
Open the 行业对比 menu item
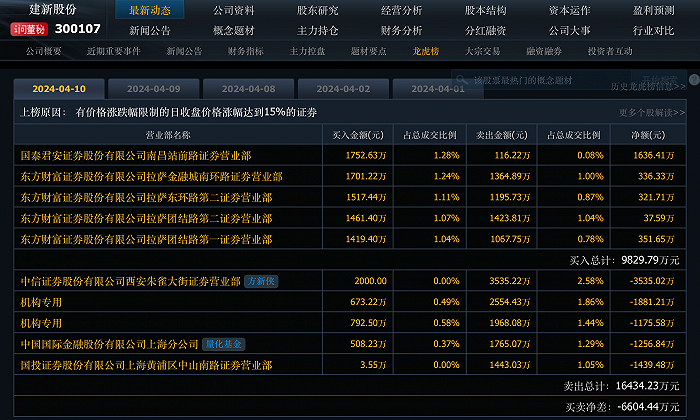tap(653, 30)
